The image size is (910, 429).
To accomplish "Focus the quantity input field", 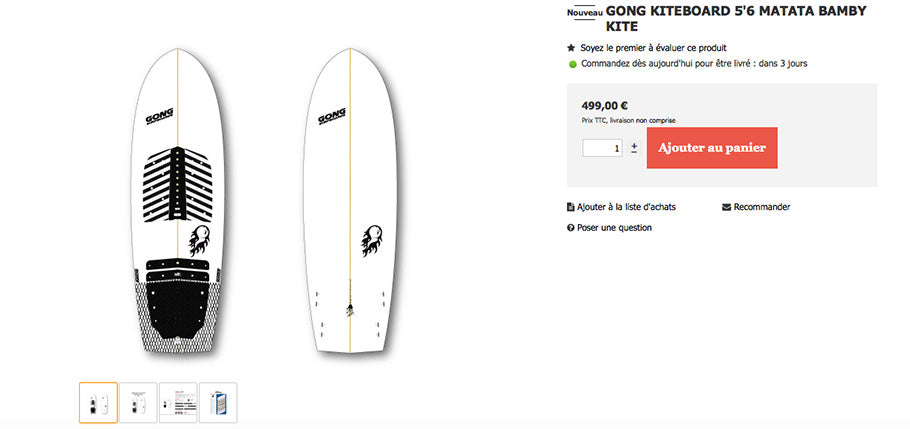I will 602,148.
